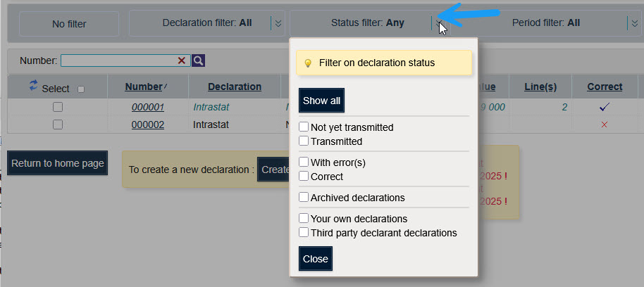Click the lightbulb hint icon in the filter popup
644x287 pixels.
(x=308, y=63)
